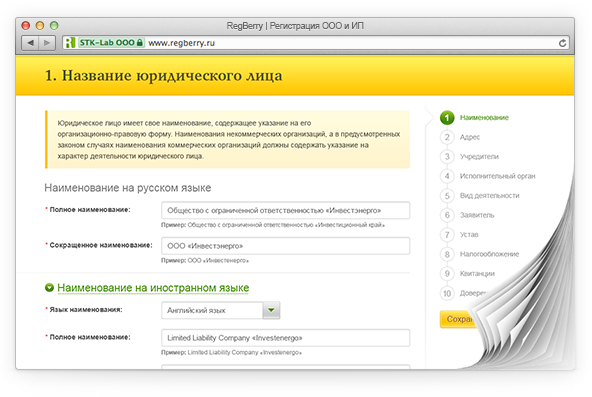Viewport: 592px width, 397px height.
Task: Reload the page with the refresh icon
Action: click(562, 43)
